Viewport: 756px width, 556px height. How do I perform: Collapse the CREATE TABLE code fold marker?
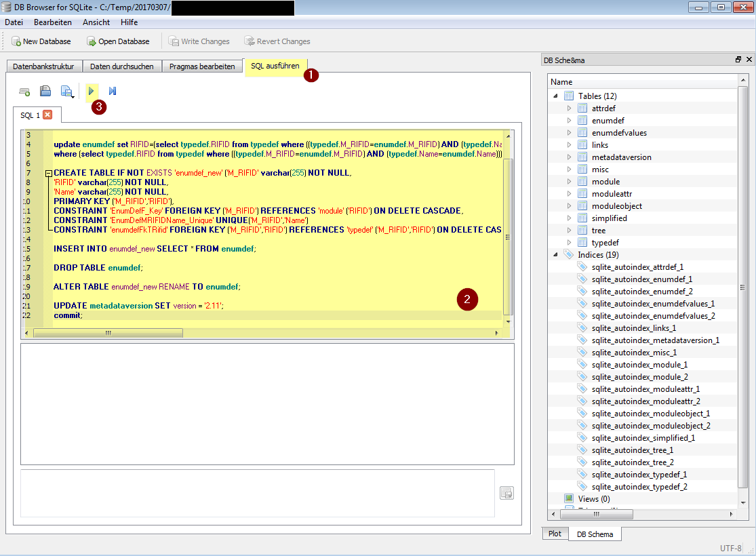point(48,174)
